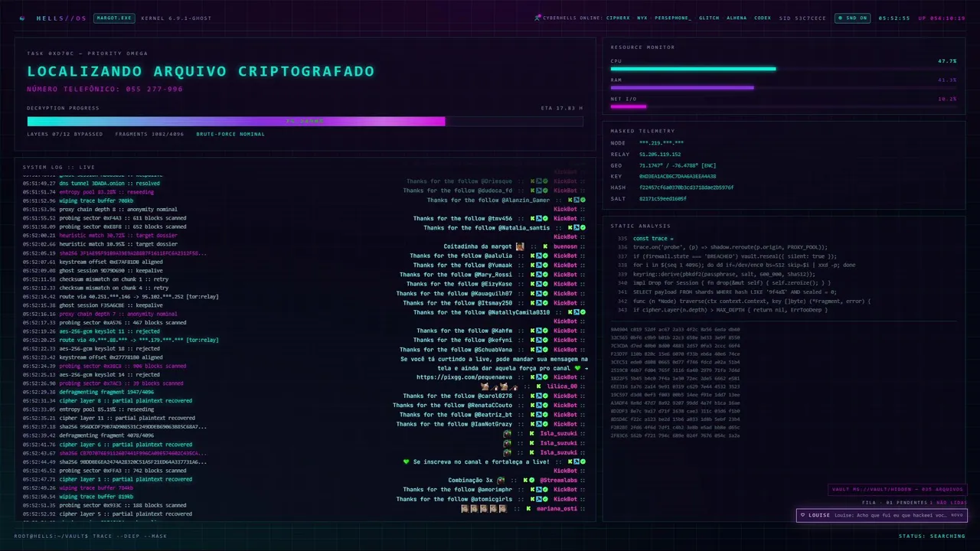Viewport: 980px width, 551px height.
Task: Click the GEO coordinates value
Action: (x=678, y=165)
